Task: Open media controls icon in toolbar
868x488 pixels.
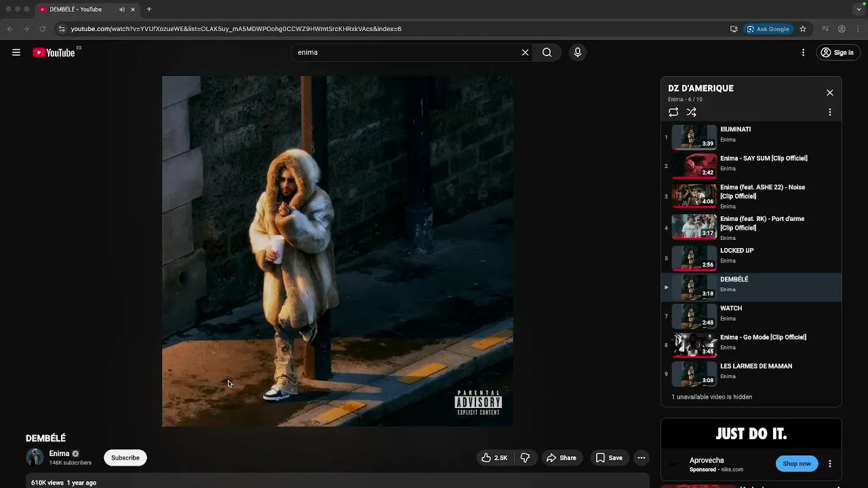Action: click(x=825, y=29)
